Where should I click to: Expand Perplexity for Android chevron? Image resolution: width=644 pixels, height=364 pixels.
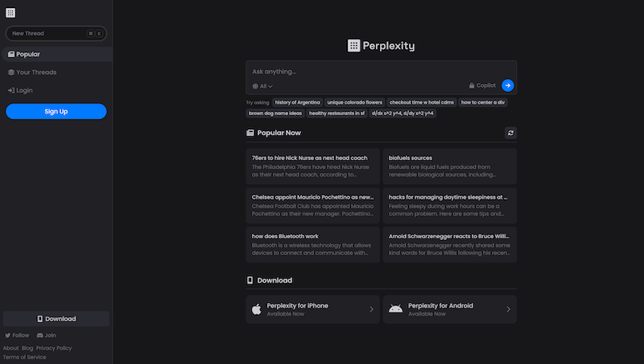(x=508, y=309)
